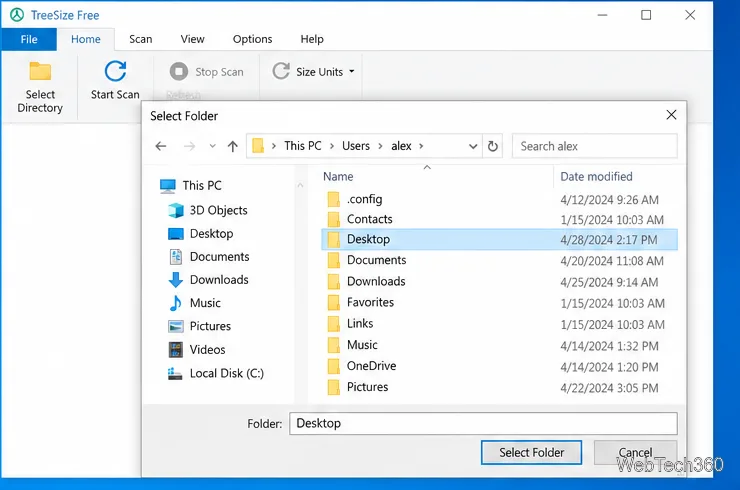
Task: Click the Stop Scan button
Action: [207, 72]
